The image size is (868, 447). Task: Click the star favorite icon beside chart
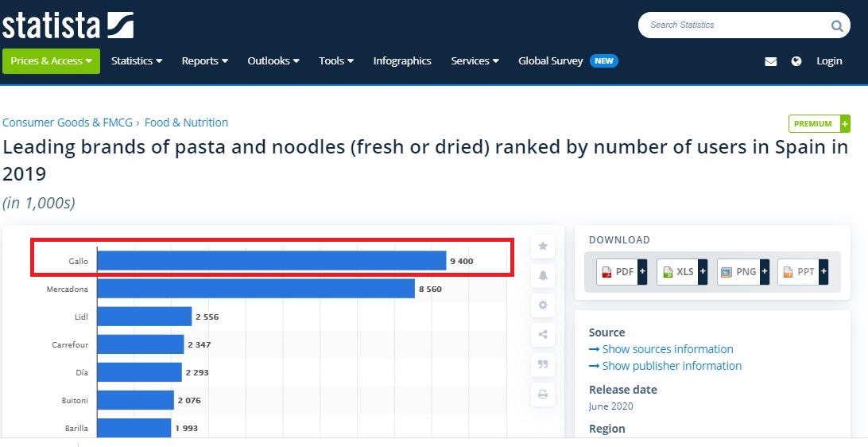click(x=542, y=246)
